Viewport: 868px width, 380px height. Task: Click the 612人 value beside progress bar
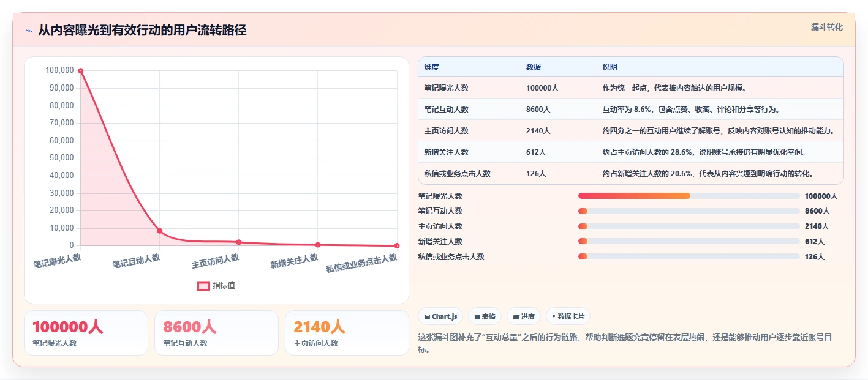coord(815,242)
